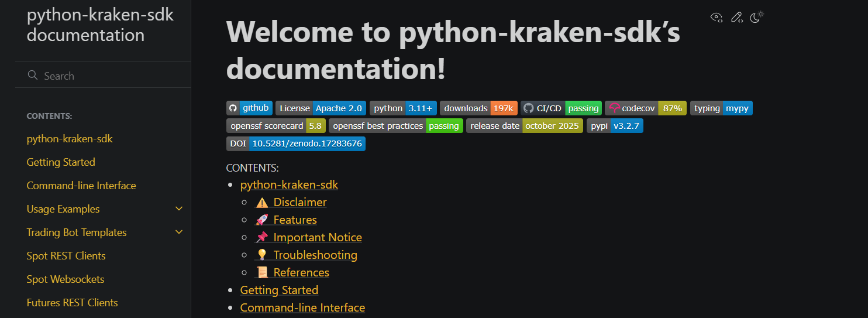
Task: Open the codecov 87% badge
Action: tap(646, 108)
